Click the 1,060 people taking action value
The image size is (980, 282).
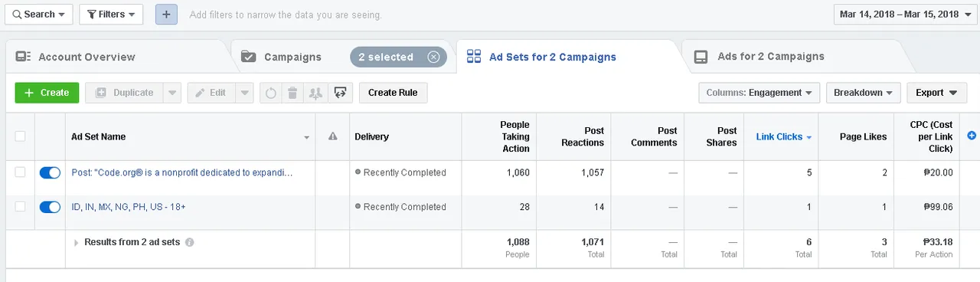click(x=518, y=172)
